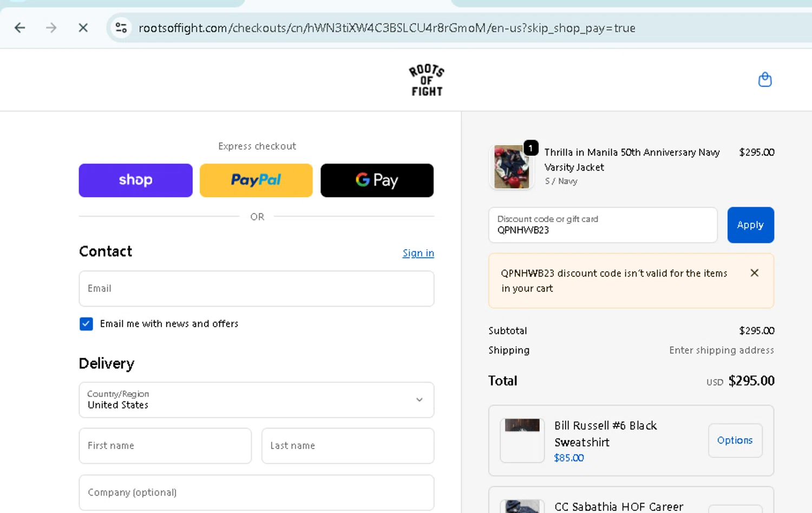
Task: Click the $85.00 sweatshirt price
Action: tap(569, 458)
